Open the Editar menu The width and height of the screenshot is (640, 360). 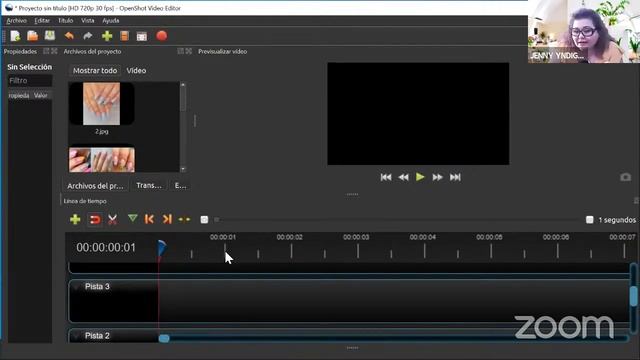(x=42, y=20)
